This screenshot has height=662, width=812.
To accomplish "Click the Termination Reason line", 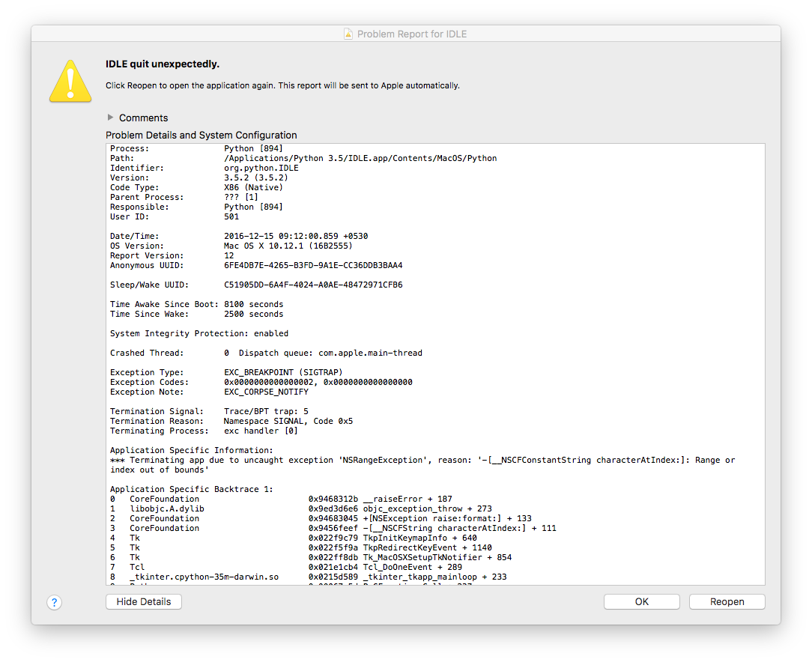I will point(231,422).
